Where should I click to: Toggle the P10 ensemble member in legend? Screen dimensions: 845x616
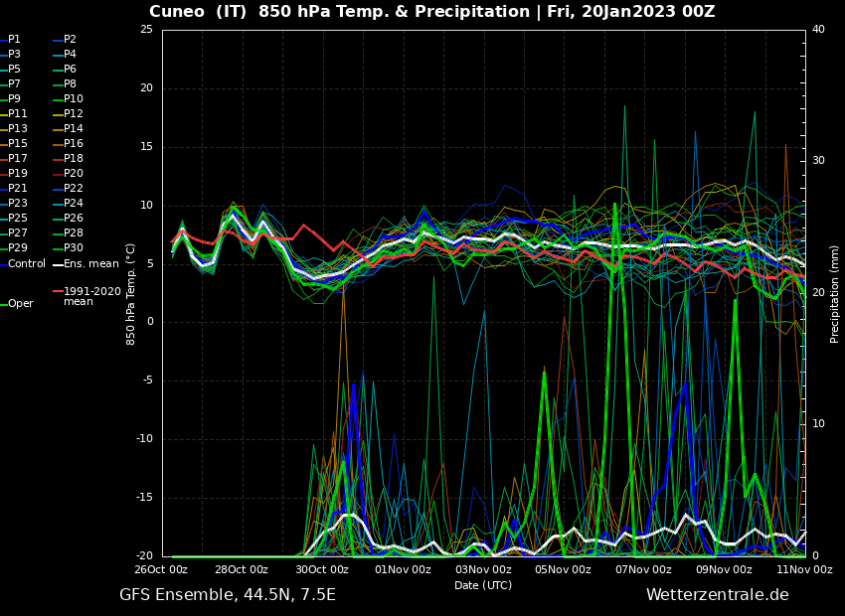point(73,99)
